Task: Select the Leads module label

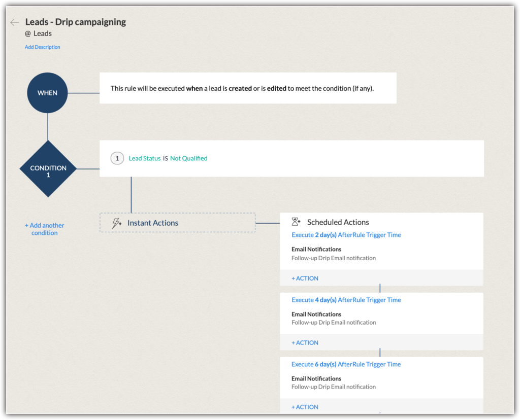Action: [38, 33]
